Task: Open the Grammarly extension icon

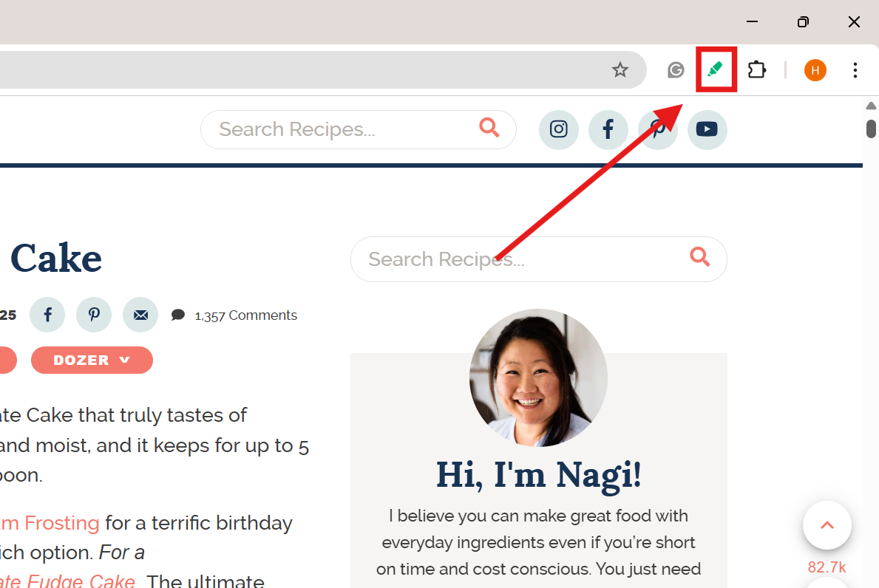Action: (x=676, y=70)
